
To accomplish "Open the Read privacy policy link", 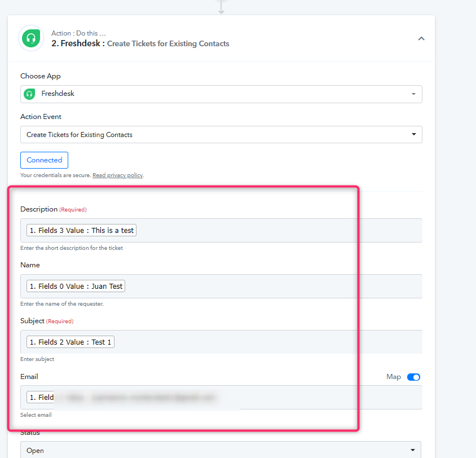I will (x=117, y=175).
